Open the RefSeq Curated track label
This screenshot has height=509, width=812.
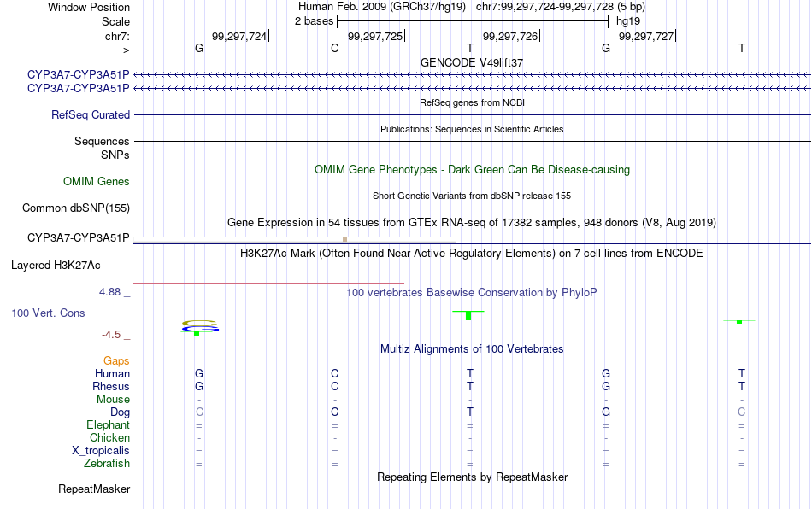(91, 114)
